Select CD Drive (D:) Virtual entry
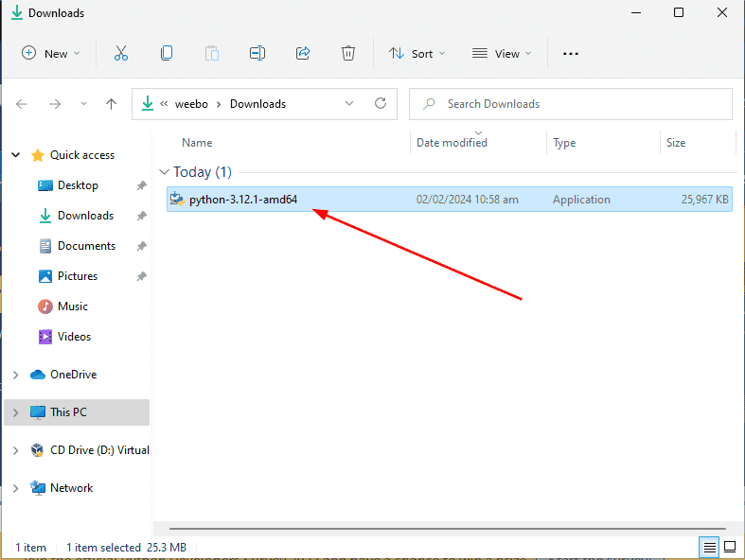745x560 pixels. (99, 450)
